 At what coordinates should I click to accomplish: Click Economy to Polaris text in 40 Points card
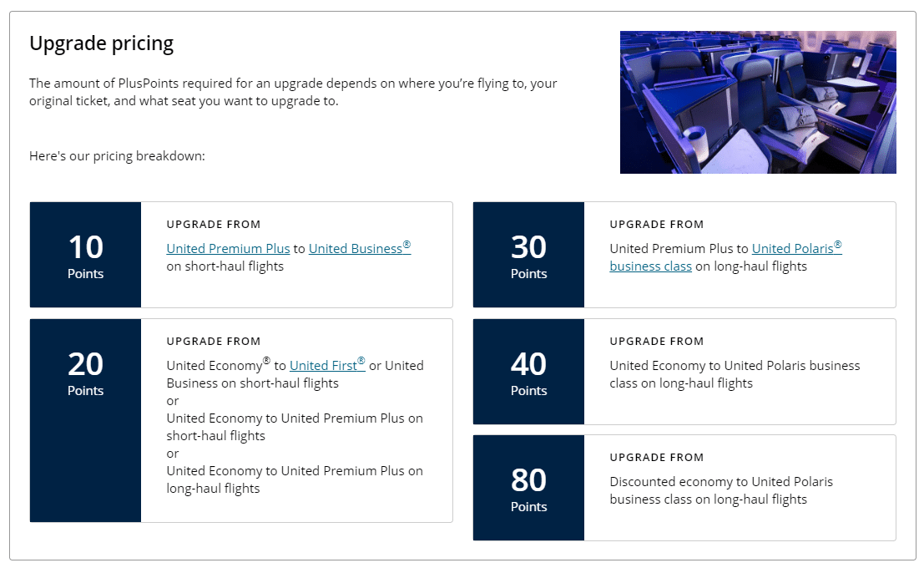(x=734, y=374)
